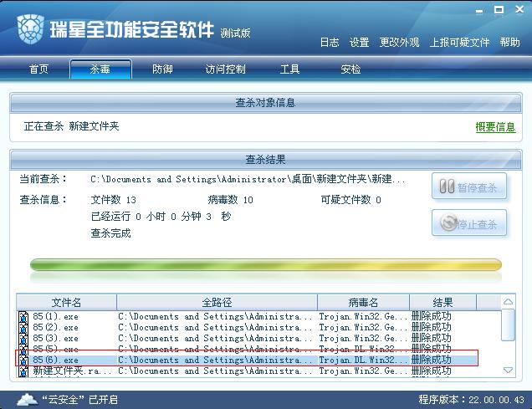
Task: Click the 暂停查杀 pause button
Action: coord(469,187)
